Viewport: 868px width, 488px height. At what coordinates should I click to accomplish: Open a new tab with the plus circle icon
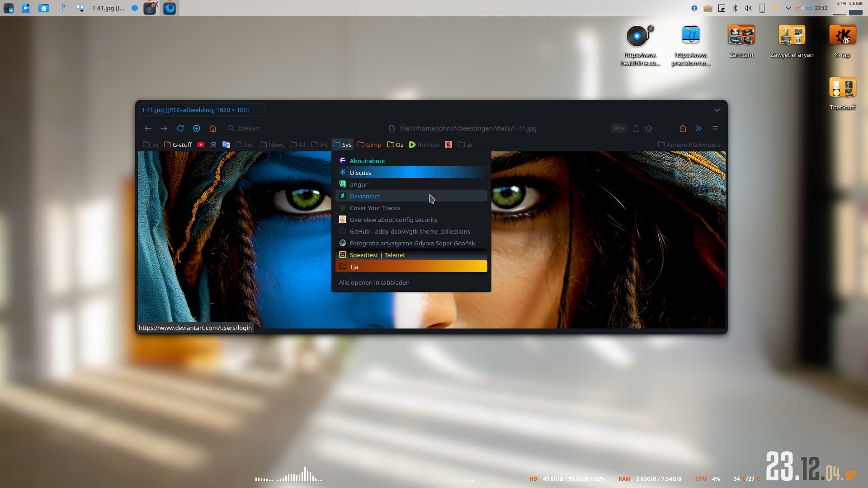tap(197, 128)
